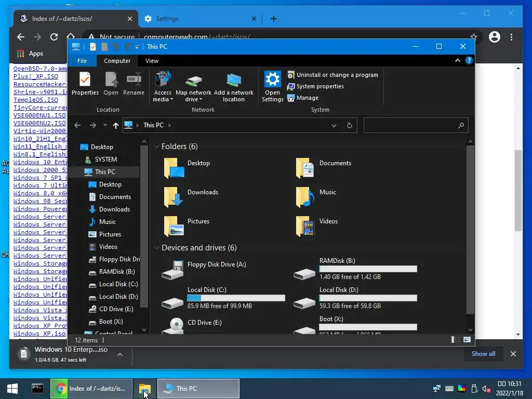Click muted volume tray icon
This screenshot has width=532, height=399.
pyautogui.click(x=486, y=389)
